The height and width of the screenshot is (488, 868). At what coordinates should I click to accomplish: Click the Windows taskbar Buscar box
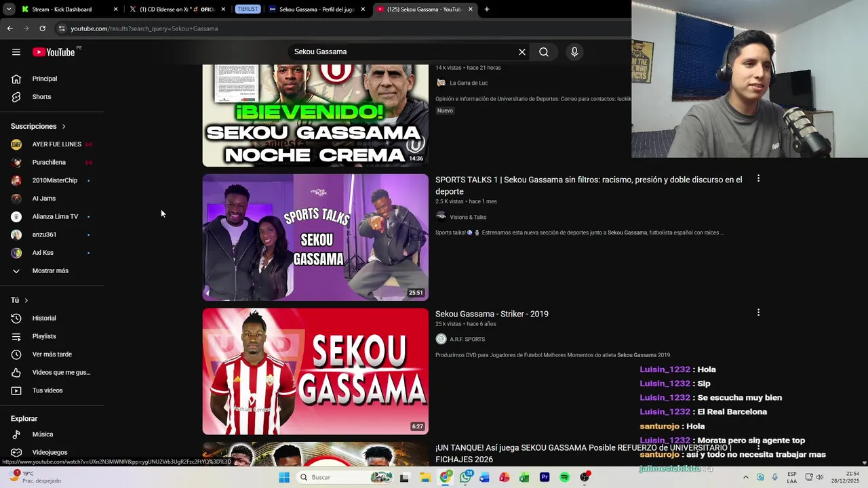(347, 477)
